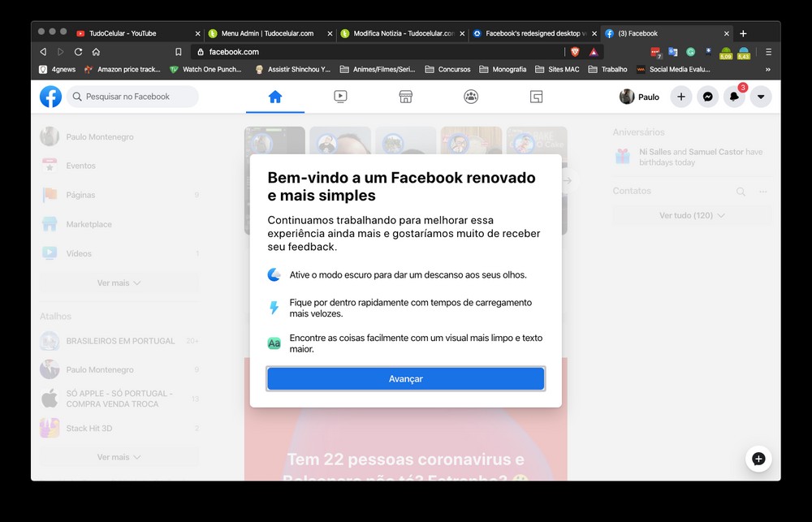
Task: Open Vídeos in the left sidebar
Action: click(x=119, y=253)
